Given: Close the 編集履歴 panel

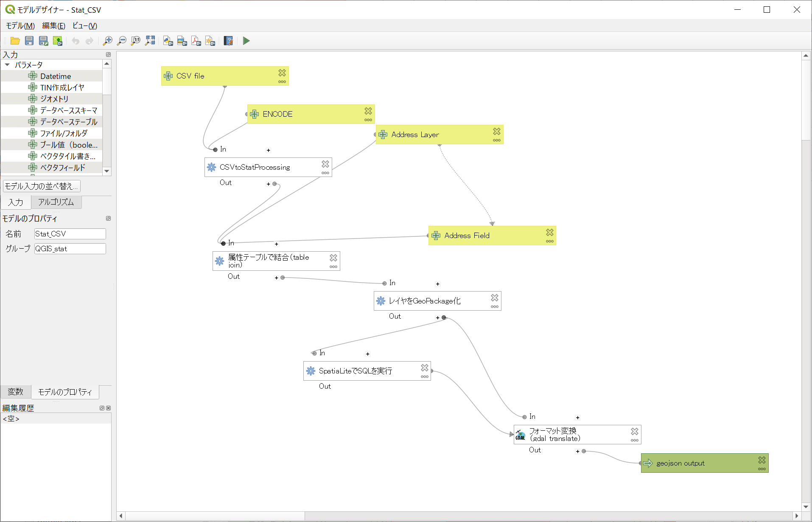Looking at the screenshot, I should point(109,408).
